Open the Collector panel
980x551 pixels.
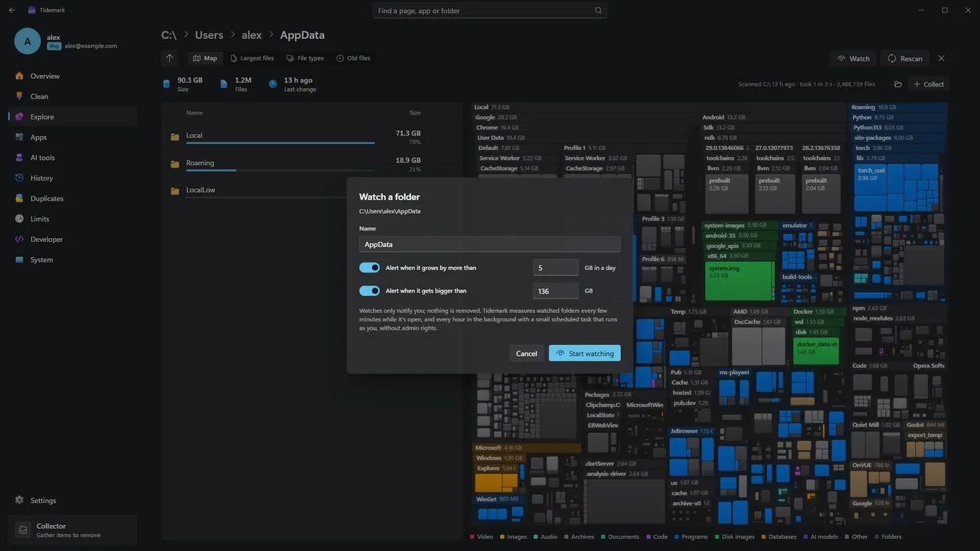click(73, 530)
